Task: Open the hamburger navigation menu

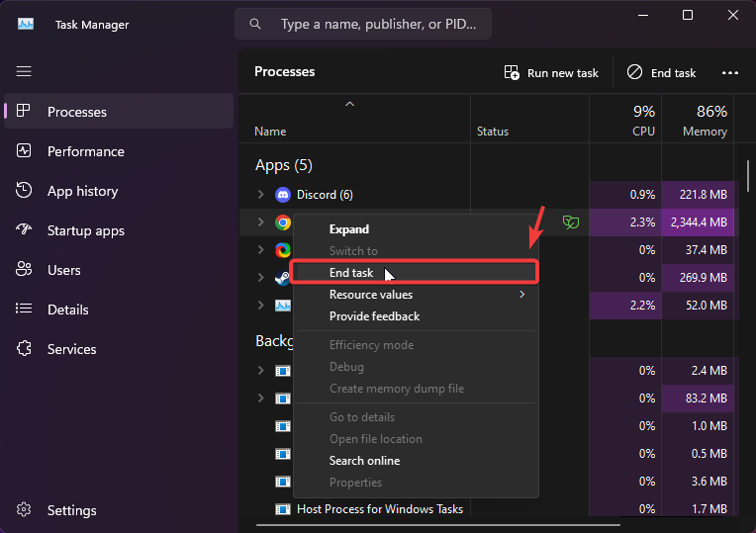Action: click(24, 71)
